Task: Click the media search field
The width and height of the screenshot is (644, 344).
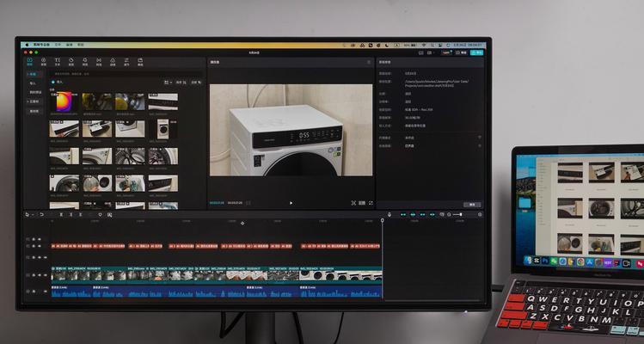Action: pos(126,74)
